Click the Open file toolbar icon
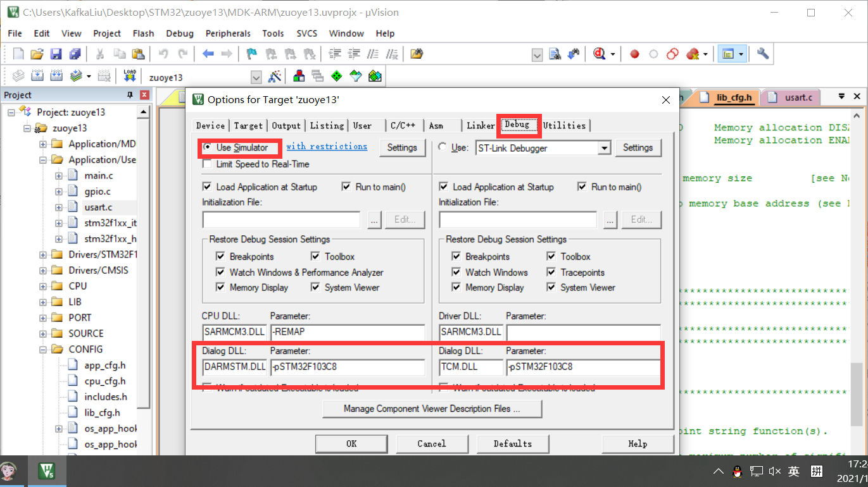 (x=37, y=54)
